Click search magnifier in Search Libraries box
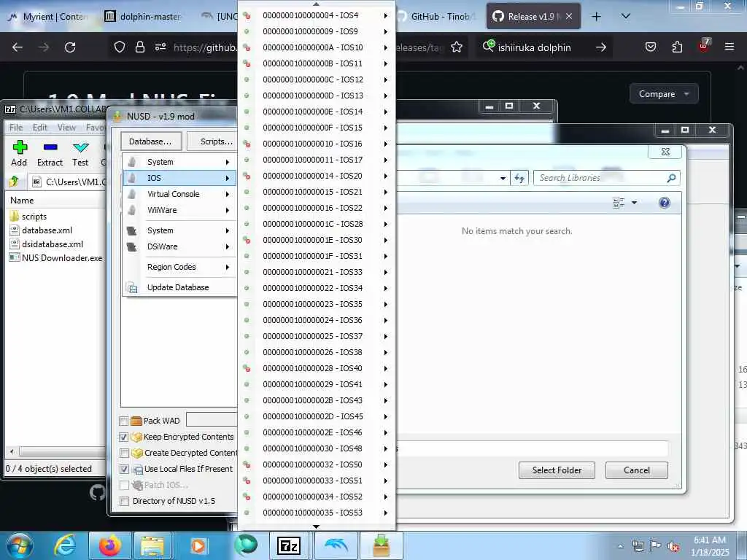The width and height of the screenshot is (747, 560). click(x=671, y=178)
